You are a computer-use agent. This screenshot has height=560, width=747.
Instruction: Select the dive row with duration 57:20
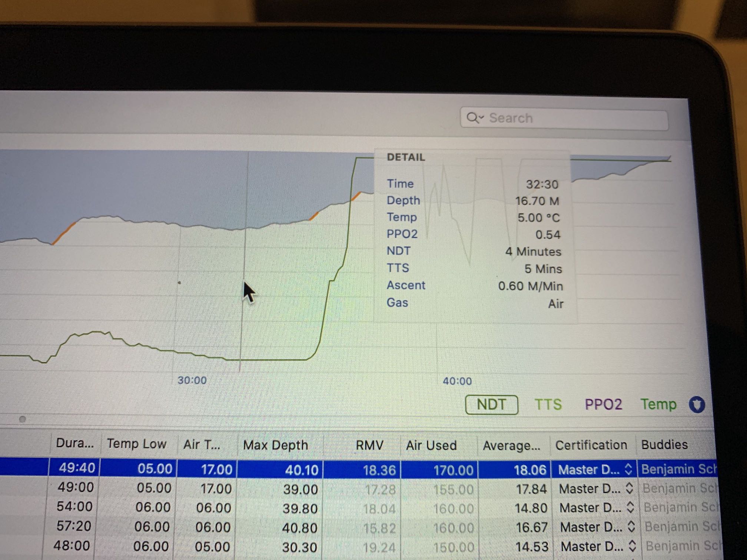point(74,526)
